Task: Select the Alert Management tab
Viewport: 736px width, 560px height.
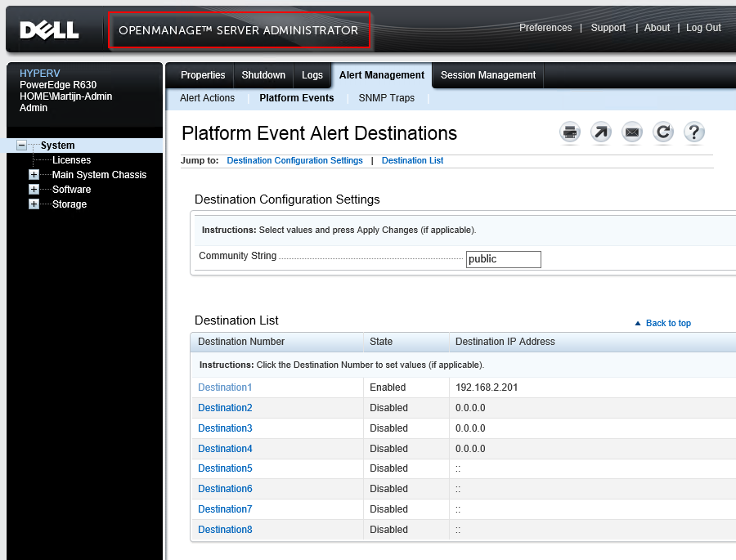Action: [x=382, y=75]
